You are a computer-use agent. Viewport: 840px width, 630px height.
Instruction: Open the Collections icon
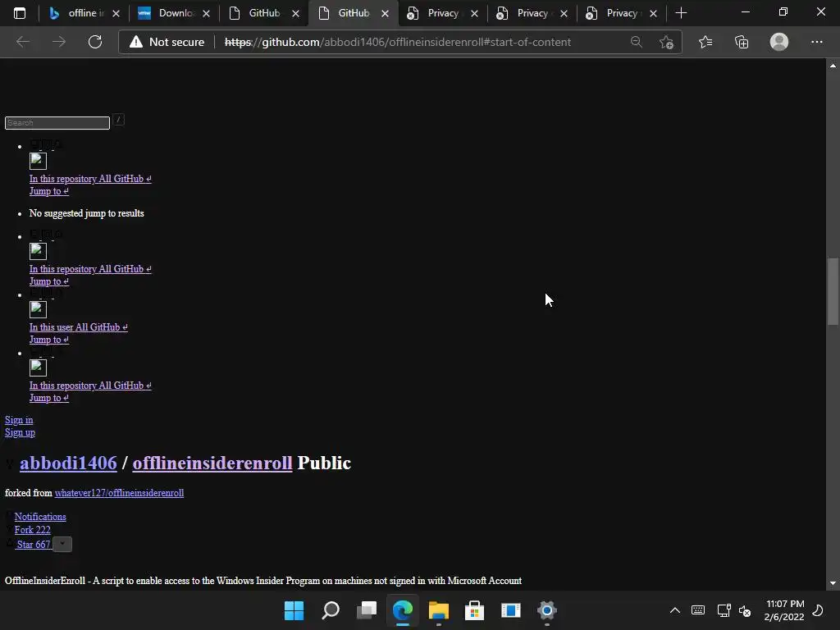pyautogui.click(x=742, y=42)
